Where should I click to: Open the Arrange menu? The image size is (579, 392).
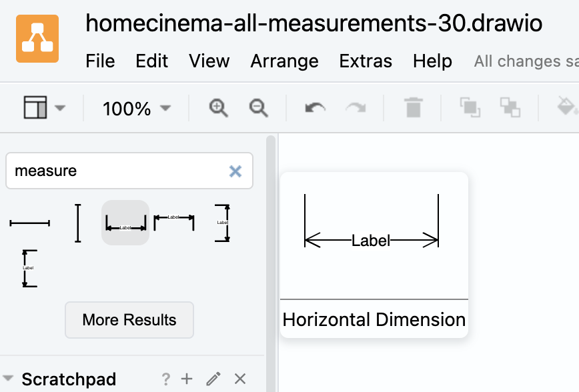284,61
